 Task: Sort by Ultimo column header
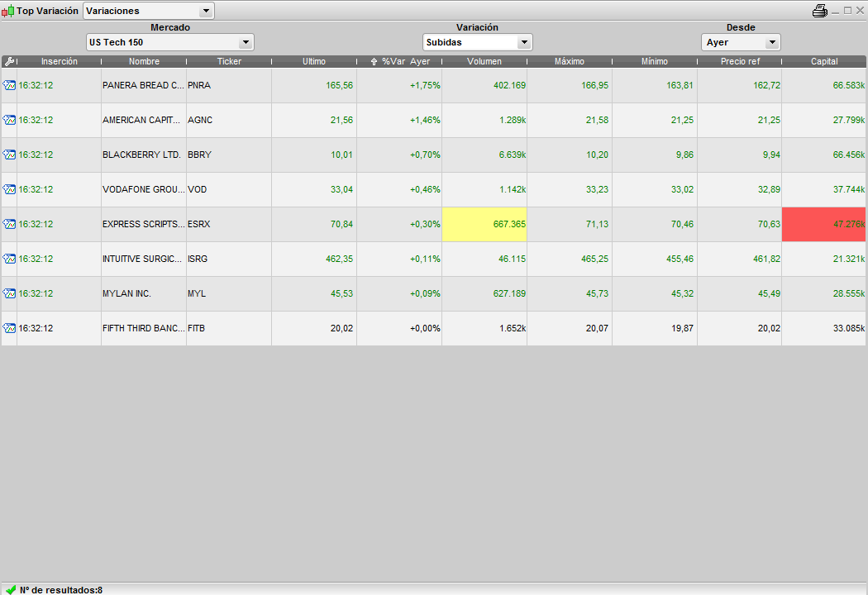(314, 61)
